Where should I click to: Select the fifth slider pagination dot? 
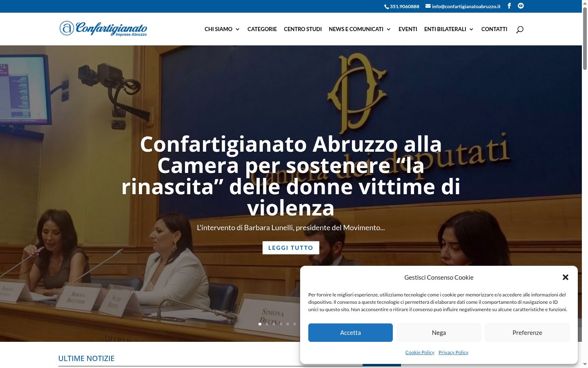287,324
